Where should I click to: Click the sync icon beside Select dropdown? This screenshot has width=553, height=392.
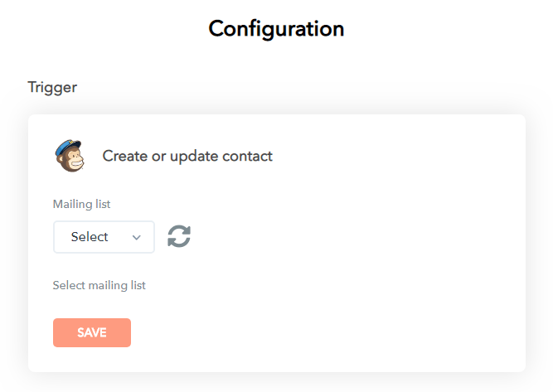[179, 236]
